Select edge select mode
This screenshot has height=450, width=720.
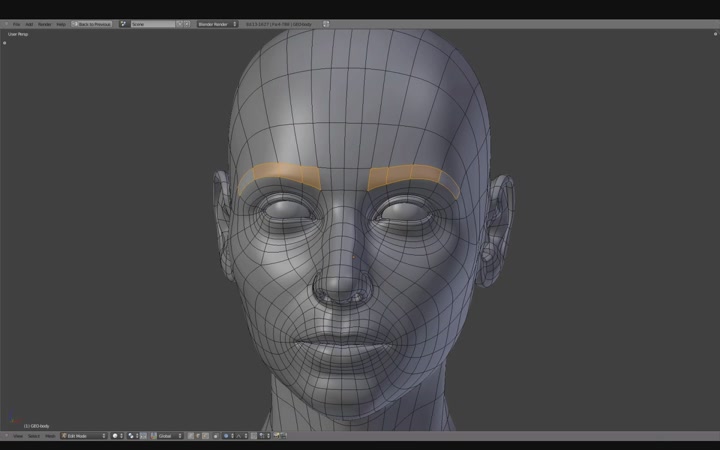point(198,436)
